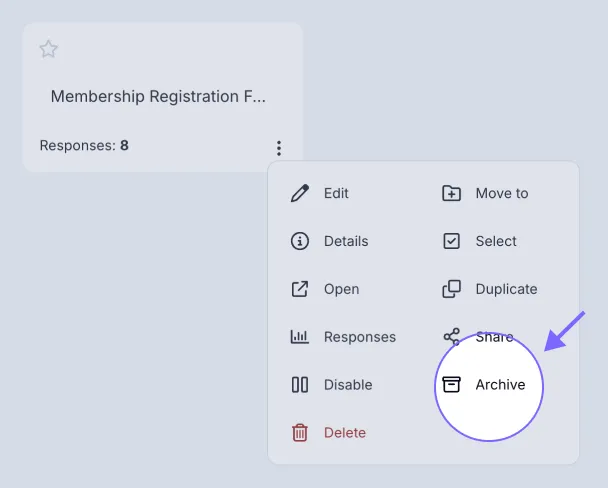This screenshot has width=608, height=488.
Task: Click the Disable pause icon
Action: coord(300,385)
